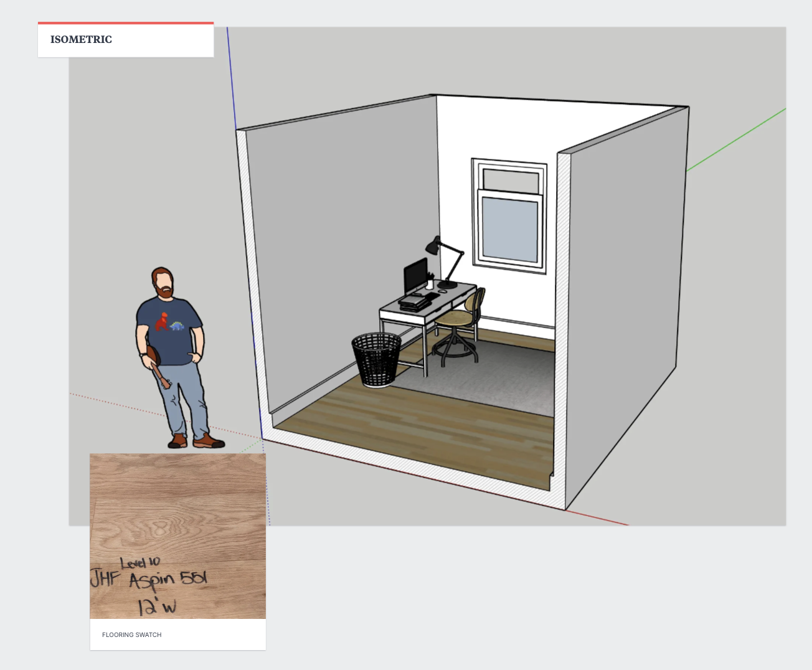Select the wood flooring swatch photo
This screenshot has width=812, height=670.
coord(178,536)
